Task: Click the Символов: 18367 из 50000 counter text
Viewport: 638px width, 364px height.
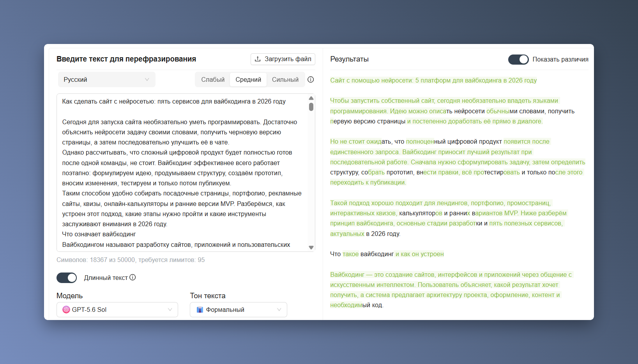Action: [131, 260]
